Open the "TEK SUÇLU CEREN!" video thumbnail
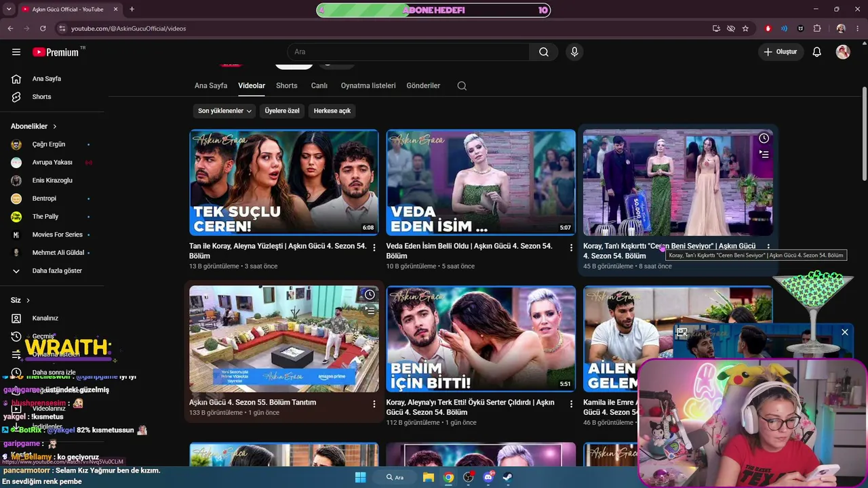 click(284, 182)
